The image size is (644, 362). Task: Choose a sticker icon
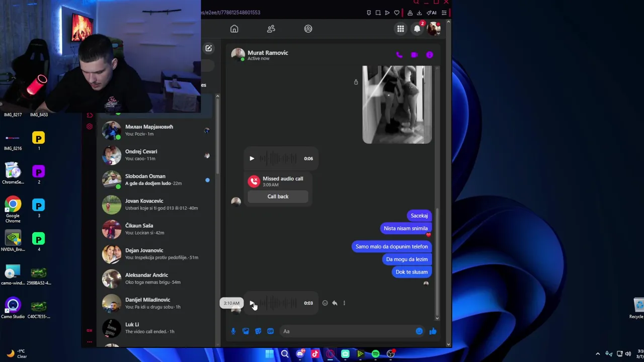pyautogui.click(x=258, y=331)
